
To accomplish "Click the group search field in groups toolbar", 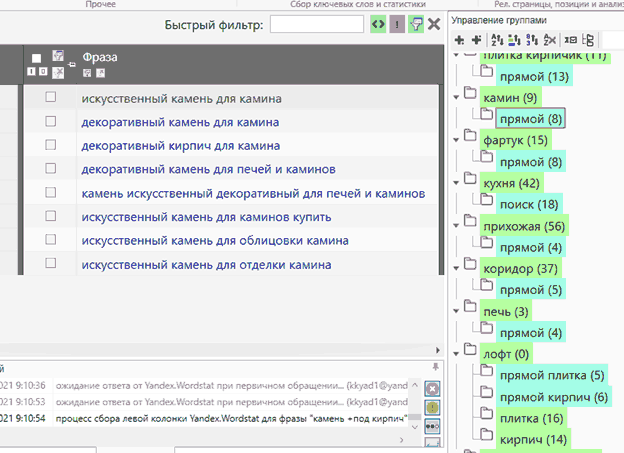I will click(613, 40).
